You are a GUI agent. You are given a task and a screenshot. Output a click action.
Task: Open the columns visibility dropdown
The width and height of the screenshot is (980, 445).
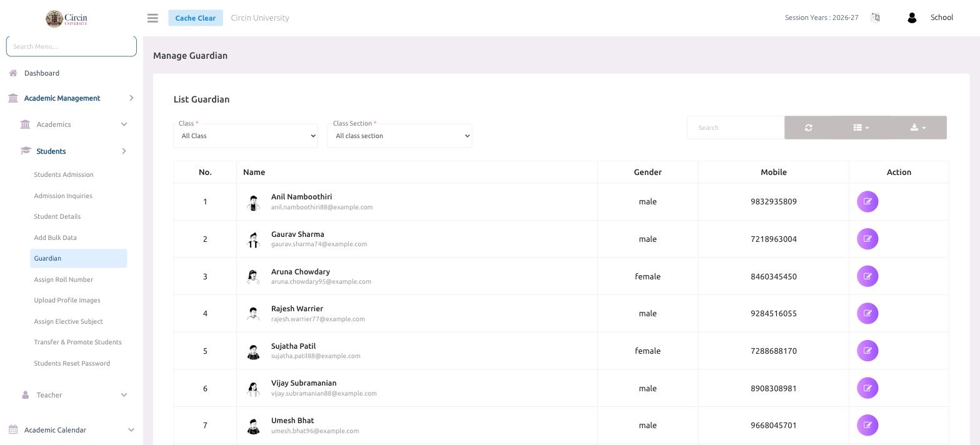(x=861, y=127)
